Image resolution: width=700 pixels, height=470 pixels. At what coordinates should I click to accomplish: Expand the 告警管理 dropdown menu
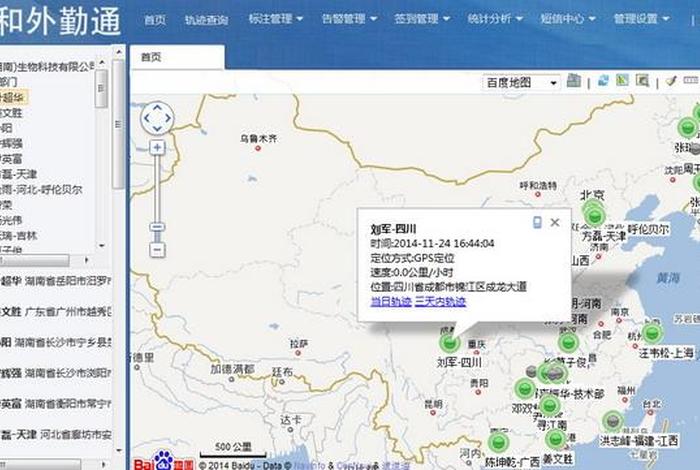(349, 19)
